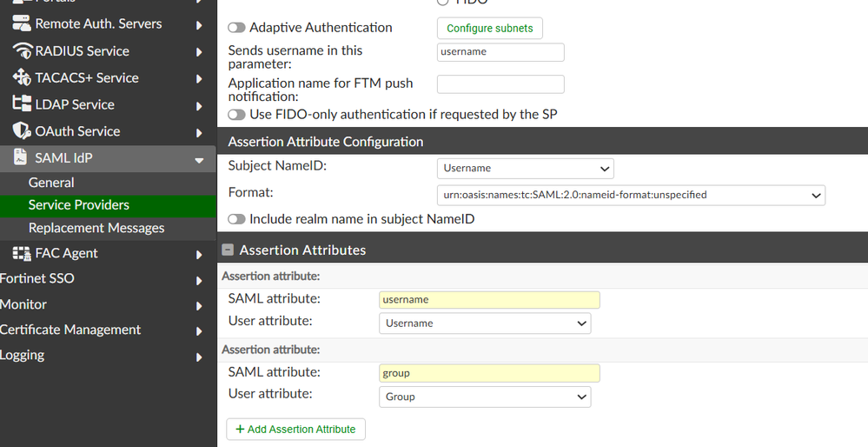Enable the Adaptive Authentication toggle
This screenshot has width=868, height=447.
[236, 28]
